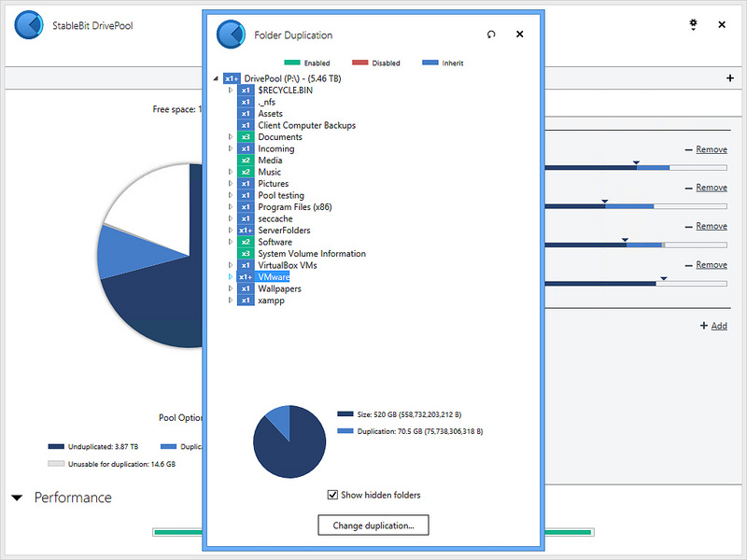
Task: Click the x1 badge beside seccache
Action: coord(246,218)
